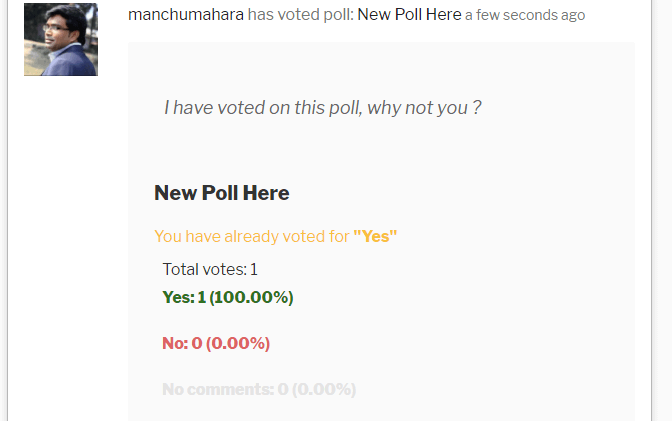The width and height of the screenshot is (672, 421).
Task: Click the 100.00% percentage for Yes
Action: 252,297
